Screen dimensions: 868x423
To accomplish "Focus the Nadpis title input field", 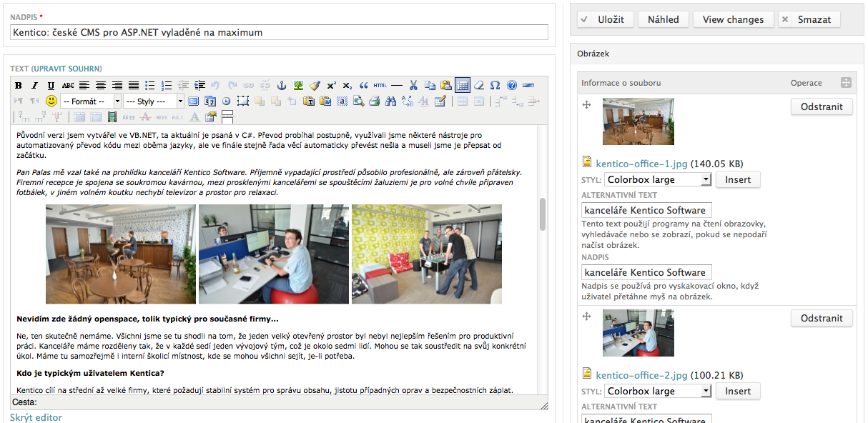I will pyautogui.click(x=279, y=32).
